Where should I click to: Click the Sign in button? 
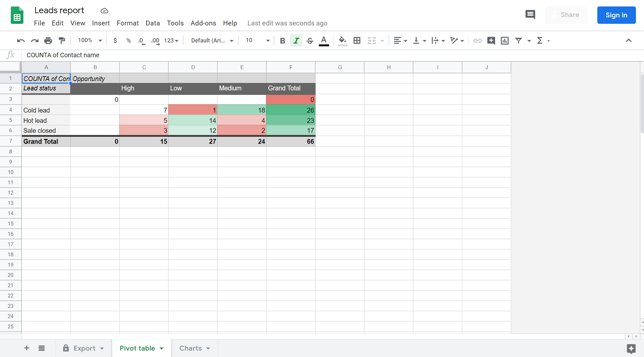616,15
